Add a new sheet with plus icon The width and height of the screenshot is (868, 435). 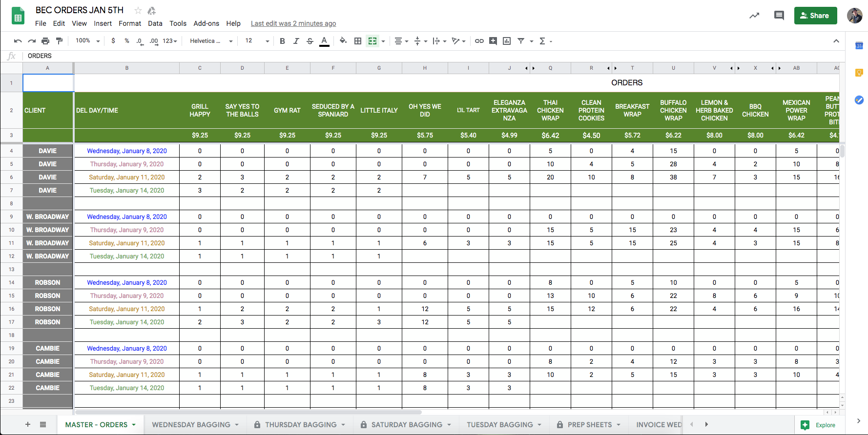(28, 425)
